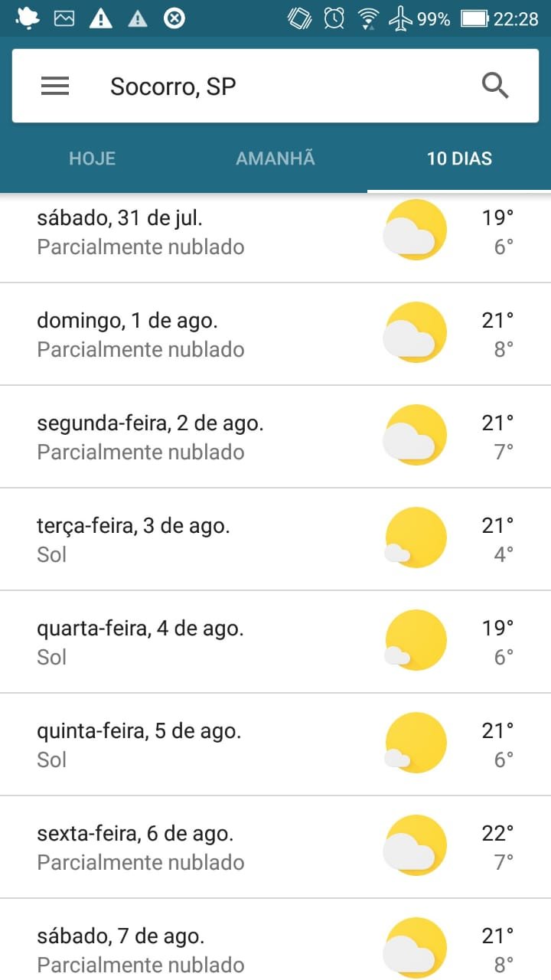Image resolution: width=551 pixels, height=980 pixels.
Task: Tap the alarm clock status icon
Action: click(x=334, y=18)
